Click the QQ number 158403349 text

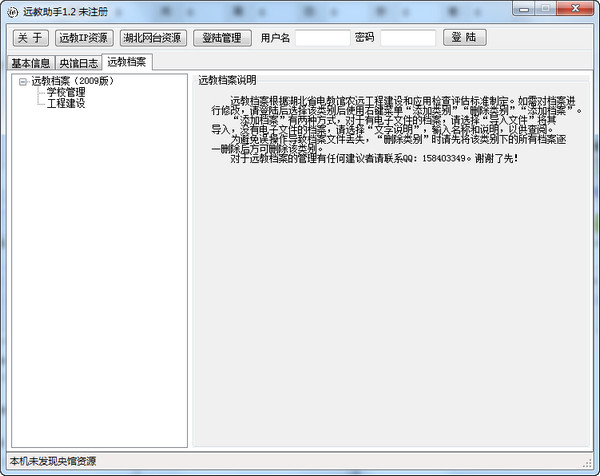click(443, 158)
